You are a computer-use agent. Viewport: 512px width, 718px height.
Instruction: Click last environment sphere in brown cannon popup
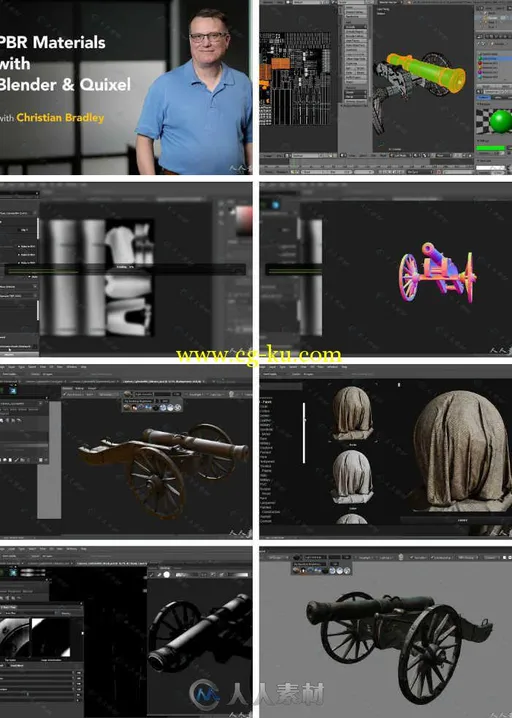pos(177,407)
